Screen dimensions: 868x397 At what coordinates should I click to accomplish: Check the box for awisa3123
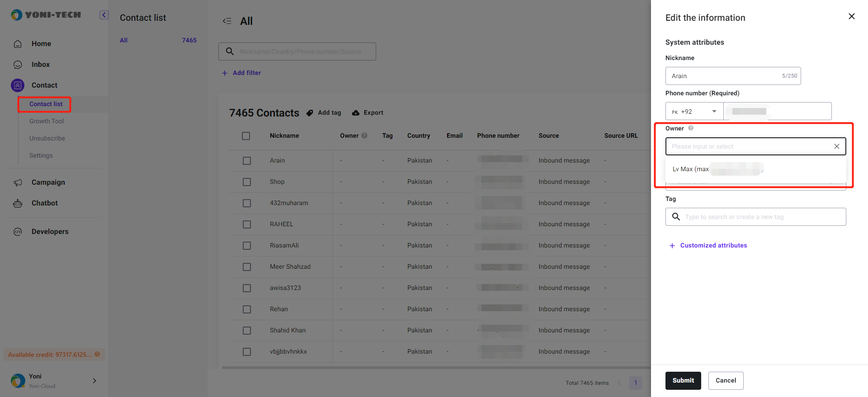click(x=247, y=288)
